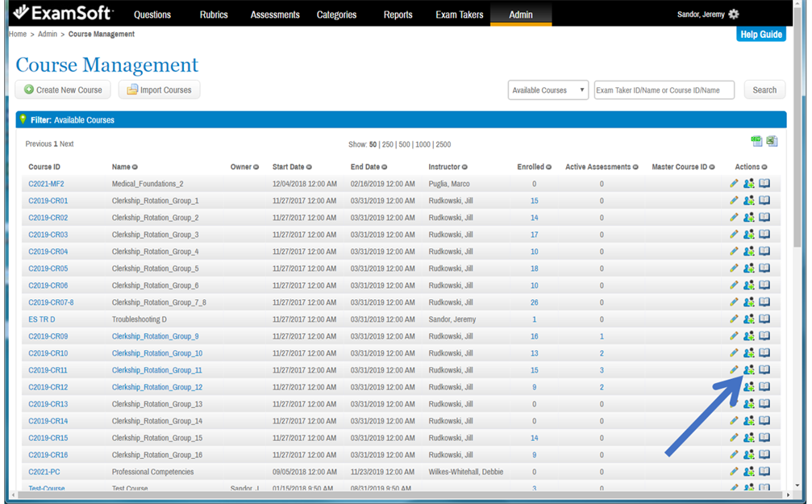Export course list to Excel
The width and height of the screenshot is (812, 504).
(772, 141)
